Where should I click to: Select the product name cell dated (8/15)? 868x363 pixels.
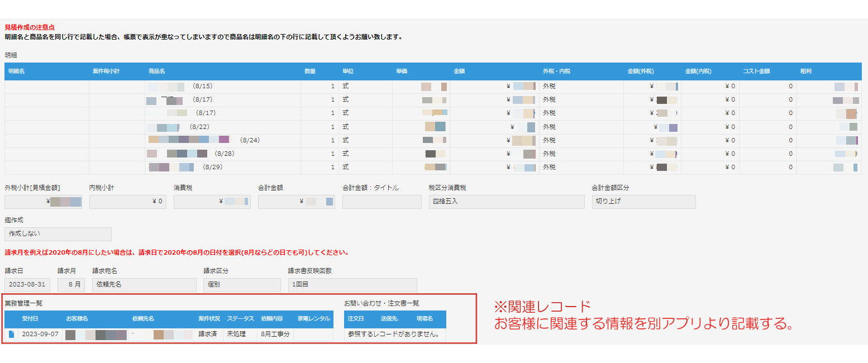(223, 87)
